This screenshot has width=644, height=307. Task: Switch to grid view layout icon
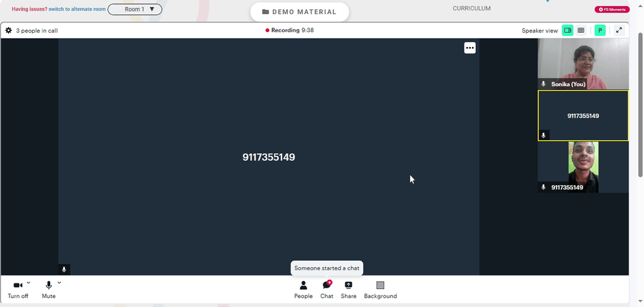click(x=581, y=30)
